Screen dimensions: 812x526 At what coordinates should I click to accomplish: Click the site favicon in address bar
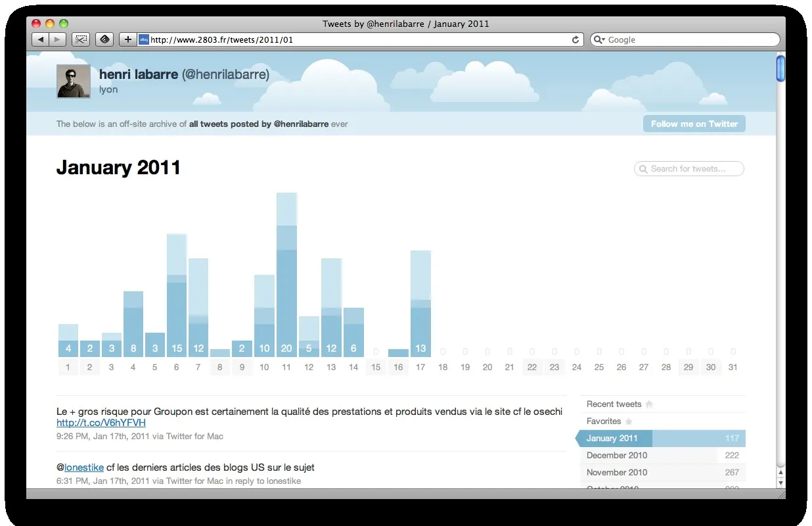[x=144, y=39]
